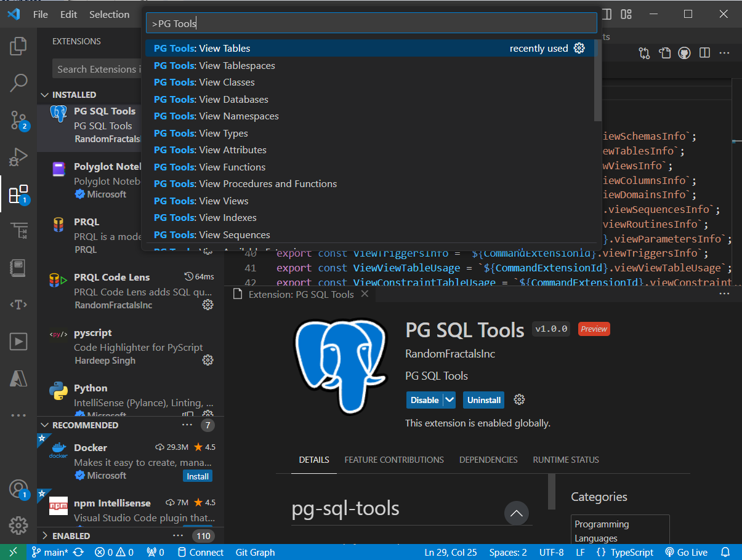Viewport: 742px width, 560px height.
Task: Toggle secondary side bar in title bar
Action: [x=607, y=14]
